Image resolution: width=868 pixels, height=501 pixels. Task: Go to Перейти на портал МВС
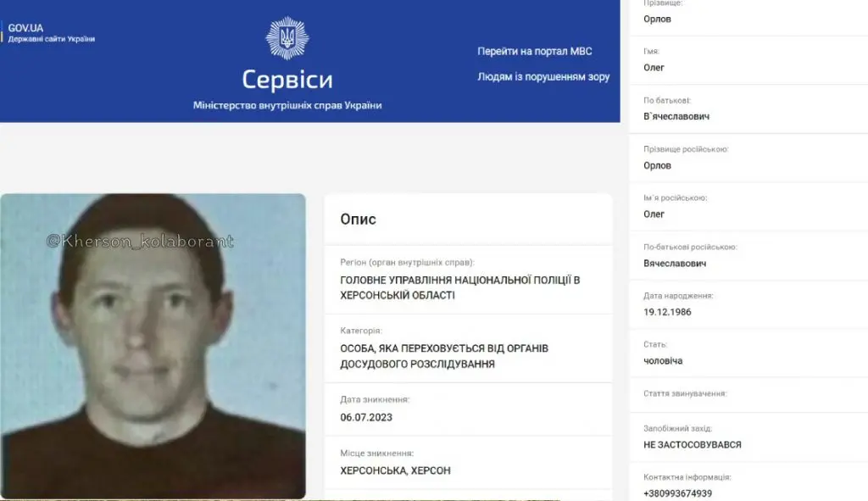click(x=535, y=51)
